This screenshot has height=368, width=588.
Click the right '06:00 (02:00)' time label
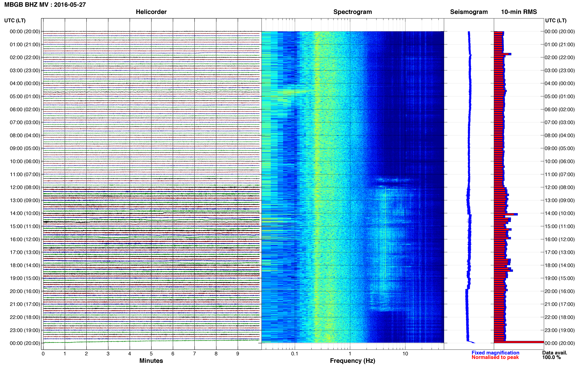click(x=560, y=110)
